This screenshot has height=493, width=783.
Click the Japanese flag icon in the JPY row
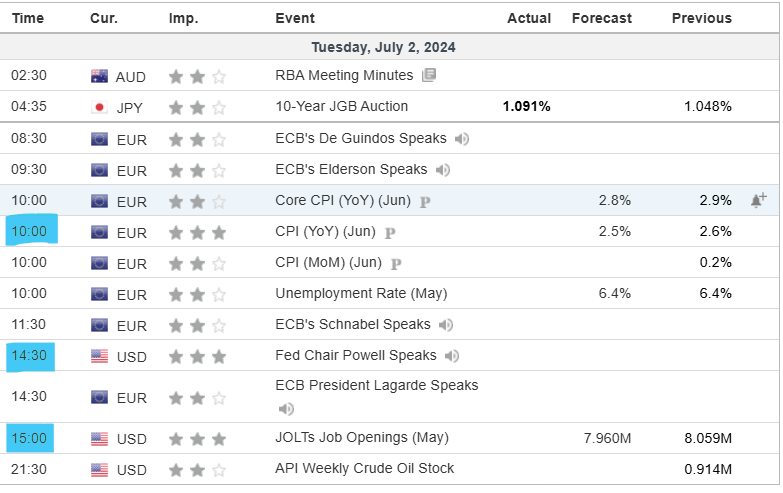[99, 107]
